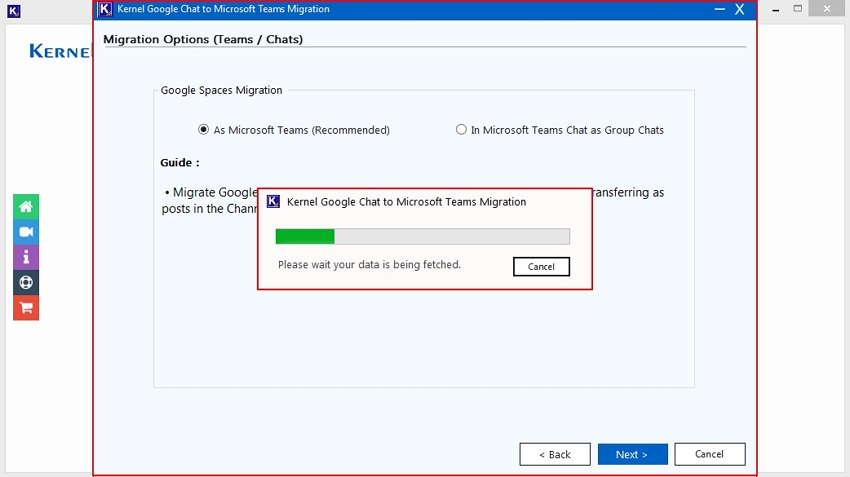This screenshot has width=850, height=477.
Task: Open the support lifebuoy sidebar icon
Action: pyautogui.click(x=26, y=282)
